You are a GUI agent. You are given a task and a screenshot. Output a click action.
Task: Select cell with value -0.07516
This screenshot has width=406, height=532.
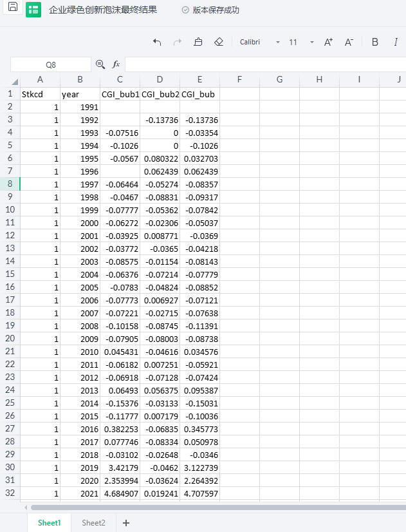click(120, 133)
